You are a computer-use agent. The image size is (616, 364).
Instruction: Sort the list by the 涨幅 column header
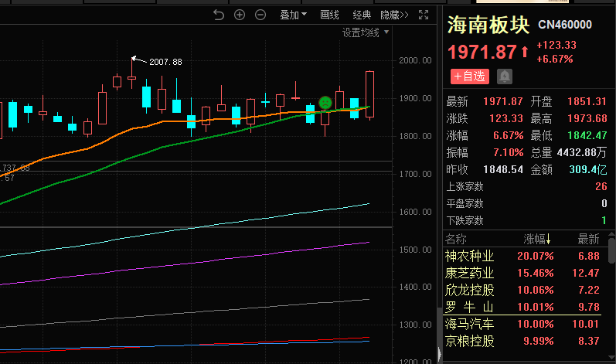[x=537, y=239]
